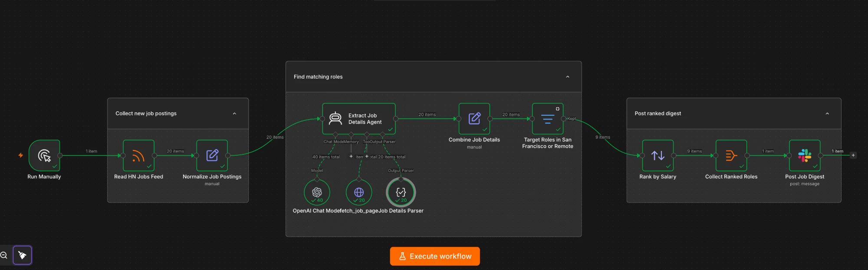Viewport: 868px width, 270px height.
Task: Click the zoom out magnifier icon
Action: pos(4,255)
